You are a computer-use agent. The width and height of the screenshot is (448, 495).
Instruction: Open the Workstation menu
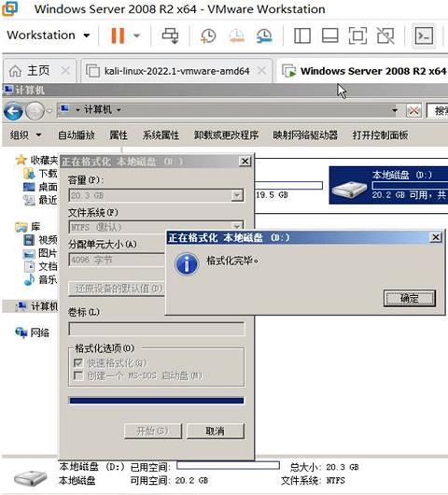[49, 35]
